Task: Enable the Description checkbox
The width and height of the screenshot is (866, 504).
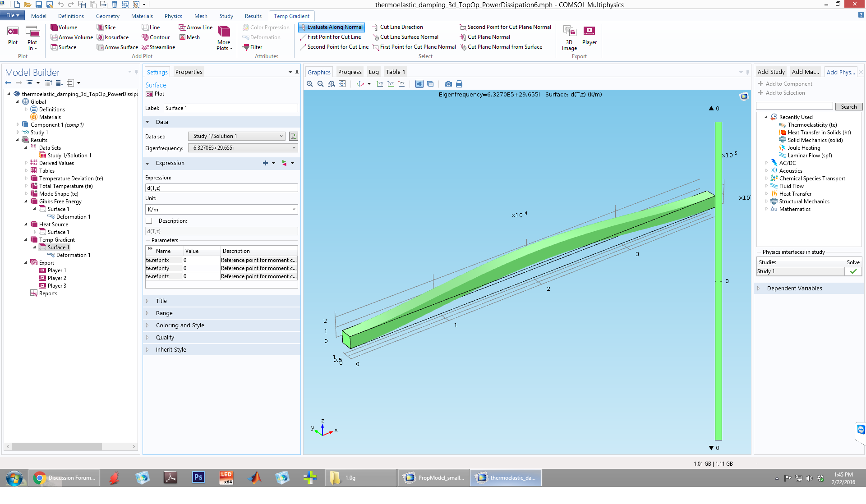Action: (x=149, y=221)
